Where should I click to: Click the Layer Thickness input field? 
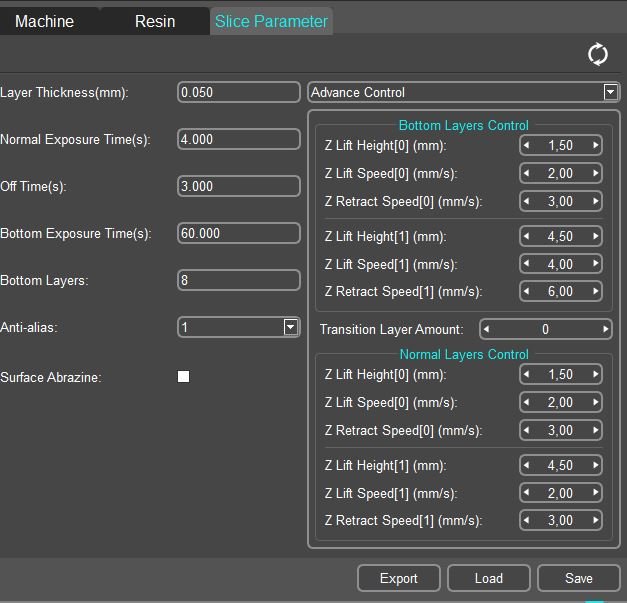pyautogui.click(x=238, y=92)
